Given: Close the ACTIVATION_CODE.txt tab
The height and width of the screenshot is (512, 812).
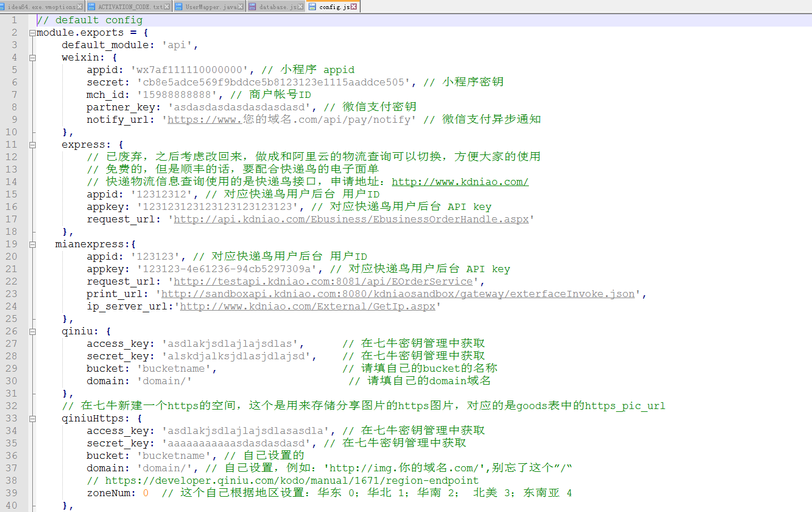Looking at the screenshot, I should point(166,7).
